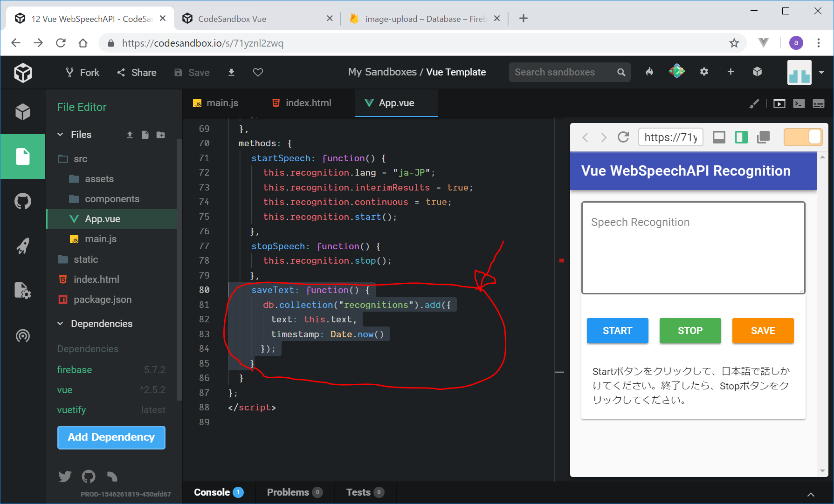The image size is (834, 504).
Task: Open the Twitter link in sidebar
Action: 65,476
